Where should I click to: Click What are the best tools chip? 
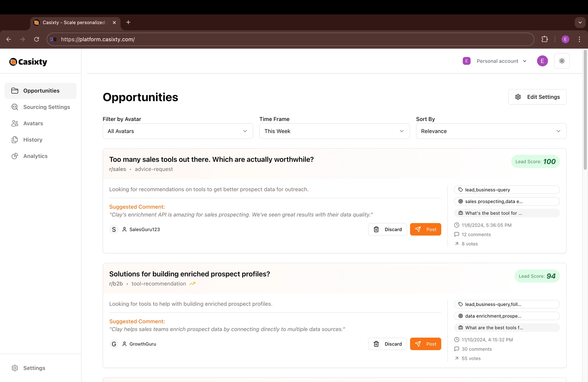(507, 327)
